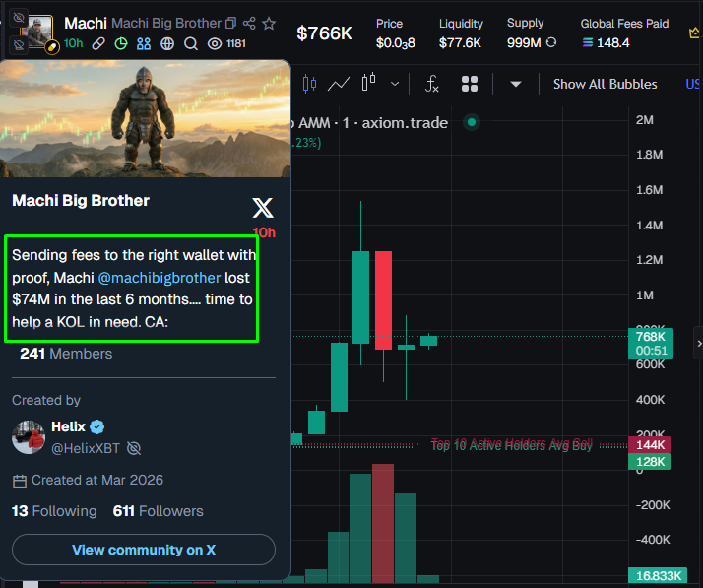Switch to line chart type
Viewport: 703px width, 588px height.
(339, 84)
